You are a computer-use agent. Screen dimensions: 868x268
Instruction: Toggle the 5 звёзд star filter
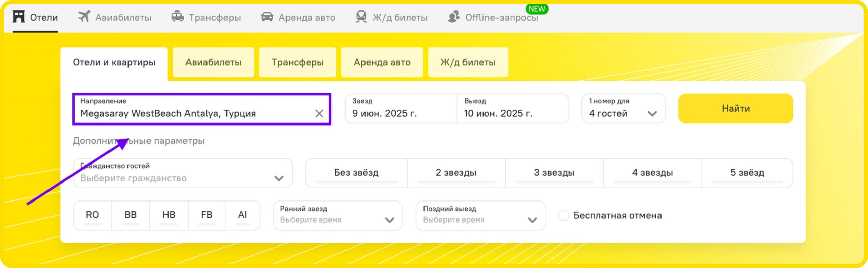(x=747, y=173)
